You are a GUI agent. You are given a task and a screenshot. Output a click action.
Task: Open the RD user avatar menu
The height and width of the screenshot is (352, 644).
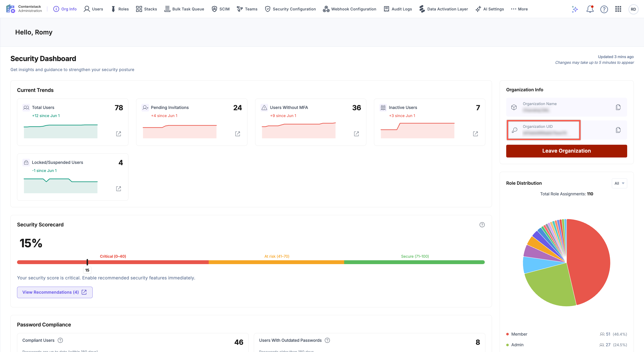pyautogui.click(x=633, y=9)
